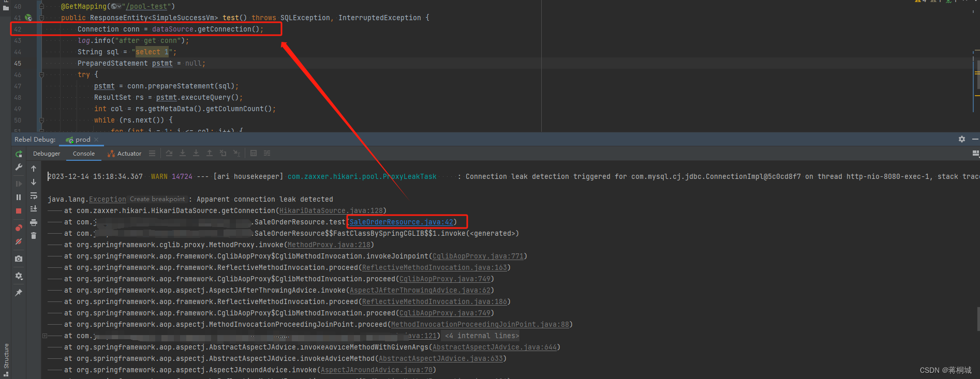Clear all console output

pos(34,236)
